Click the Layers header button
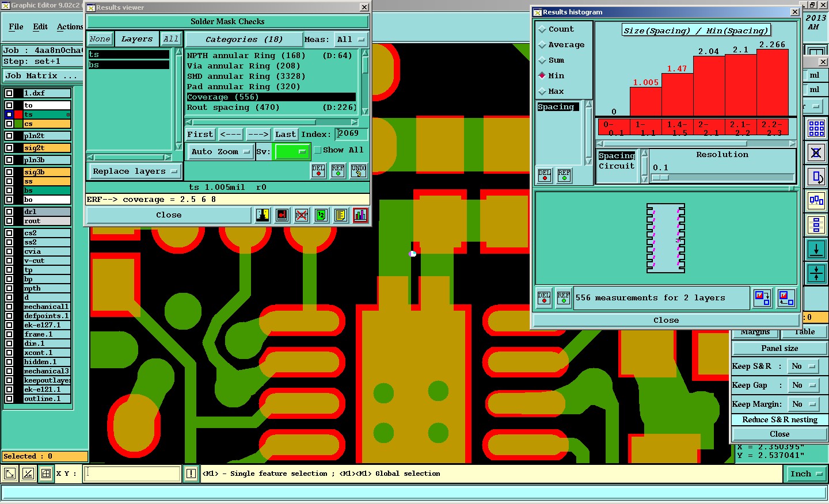This screenshot has width=829, height=504. (137, 39)
